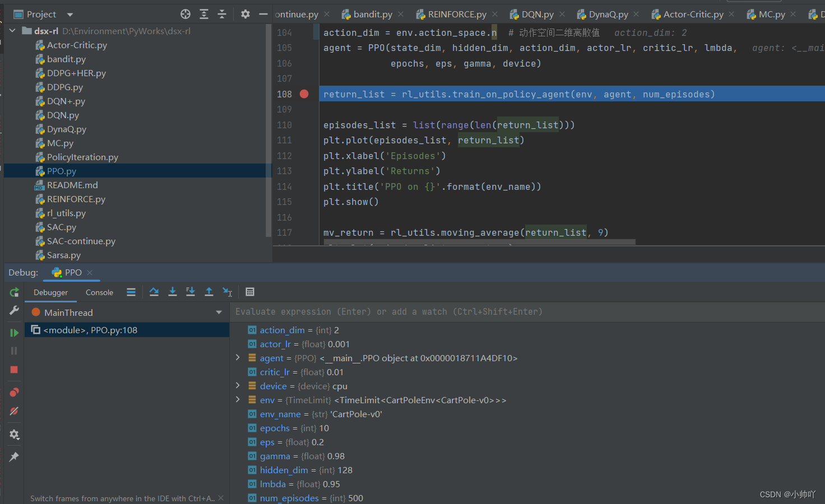The height and width of the screenshot is (504, 825).
Task: Expand all in Project tool window
Action: tap(204, 14)
